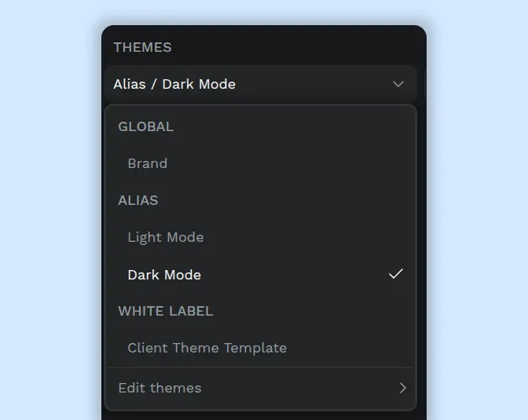Click the checkmark icon beside Dark Mode
Screen dimensions: 528x420
click(396, 274)
